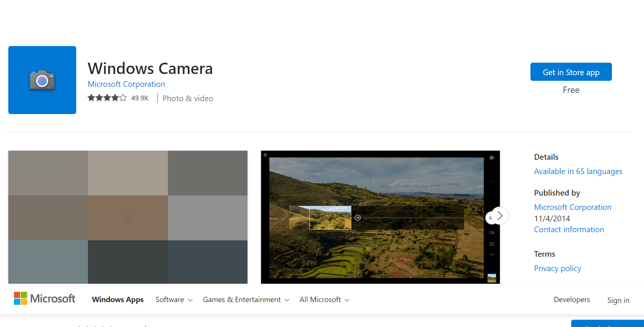Screen dimensions: 644x327
Task: Open Microsoft Corporation under Published by
Action: pos(573,207)
